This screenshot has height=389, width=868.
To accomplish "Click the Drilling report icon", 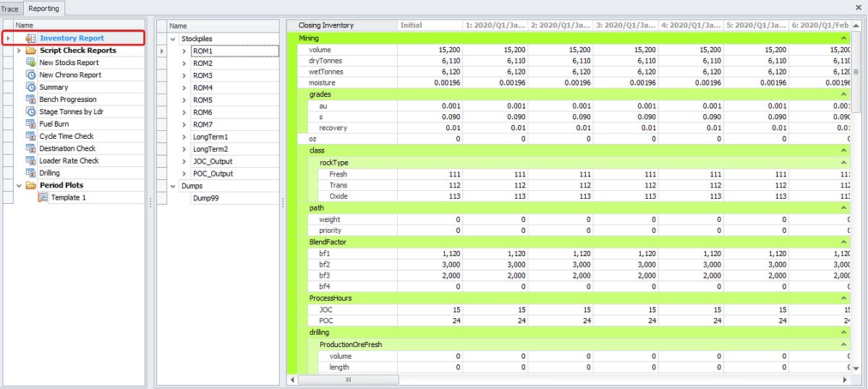I will click(31, 174).
